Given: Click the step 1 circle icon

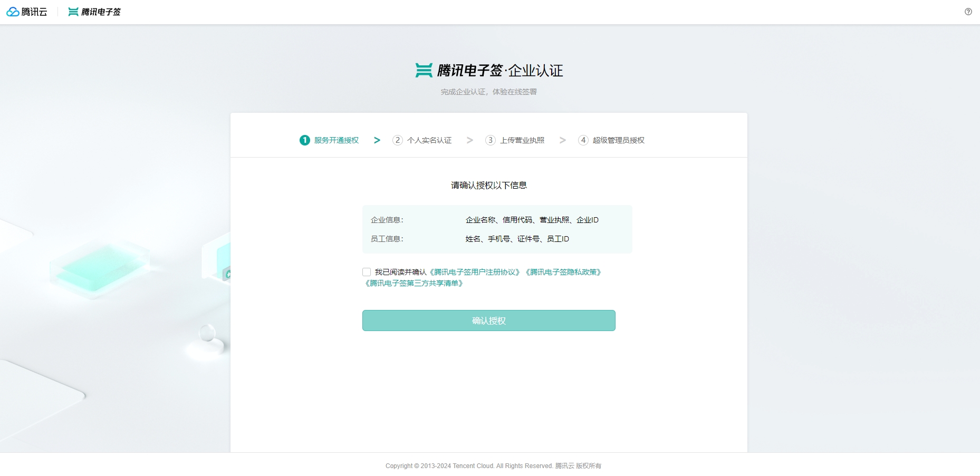Looking at the screenshot, I should pyautogui.click(x=304, y=140).
